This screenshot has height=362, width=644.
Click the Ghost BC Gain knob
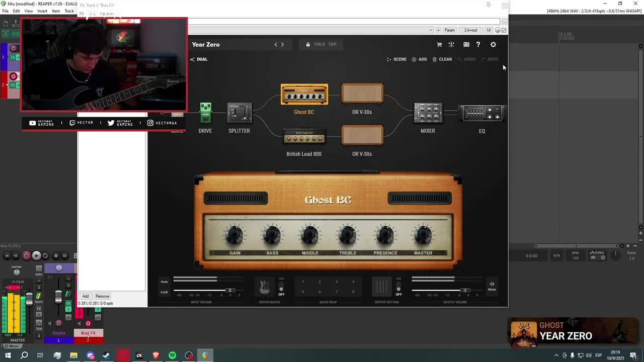tap(234, 236)
